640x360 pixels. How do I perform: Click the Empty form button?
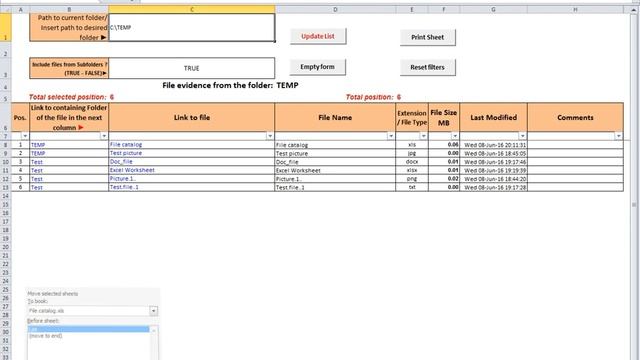318,67
